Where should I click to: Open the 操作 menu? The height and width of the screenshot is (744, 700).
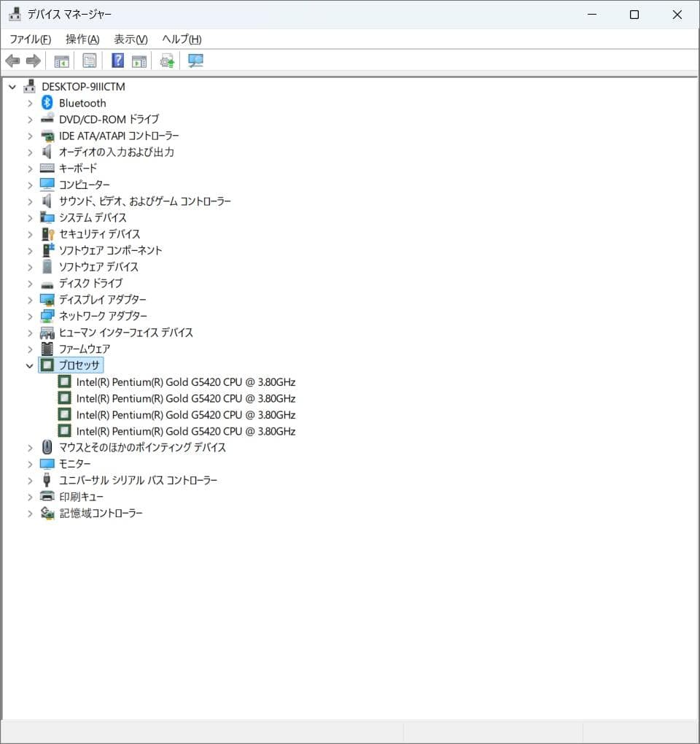[x=81, y=39]
